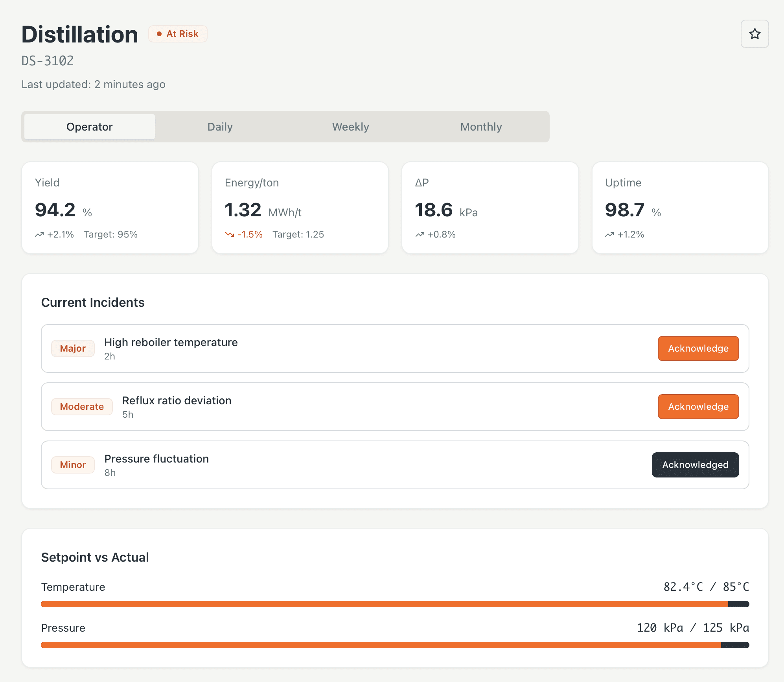
Task: Click the Pressure progress bar
Action: coord(395,645)
